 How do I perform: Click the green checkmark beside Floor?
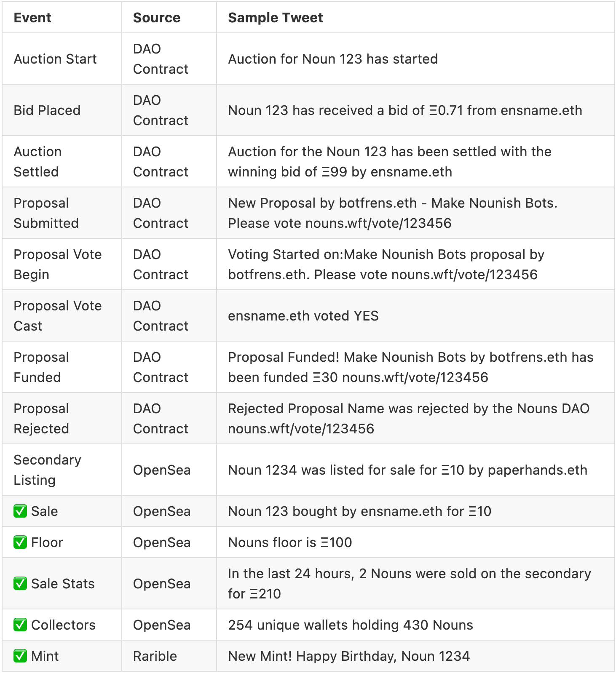(20, 542)
